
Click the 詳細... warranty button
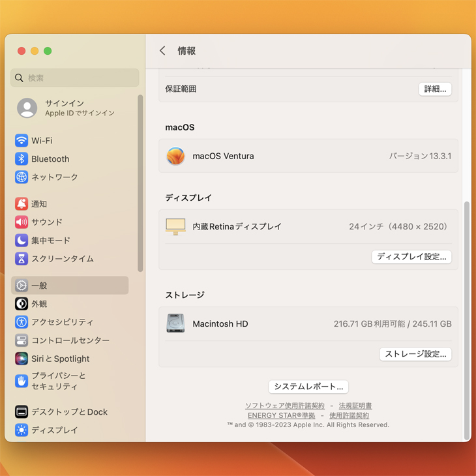pos(435,89)
